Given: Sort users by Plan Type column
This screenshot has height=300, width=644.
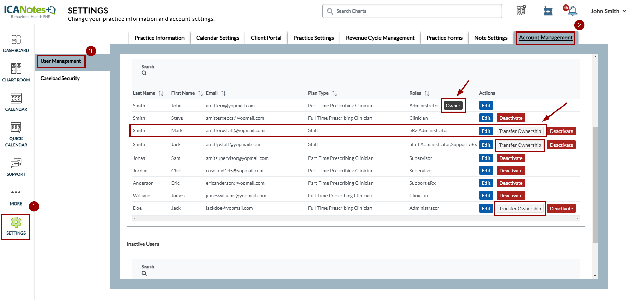Looking at the screenshot, I should click(x=334, y=93).
